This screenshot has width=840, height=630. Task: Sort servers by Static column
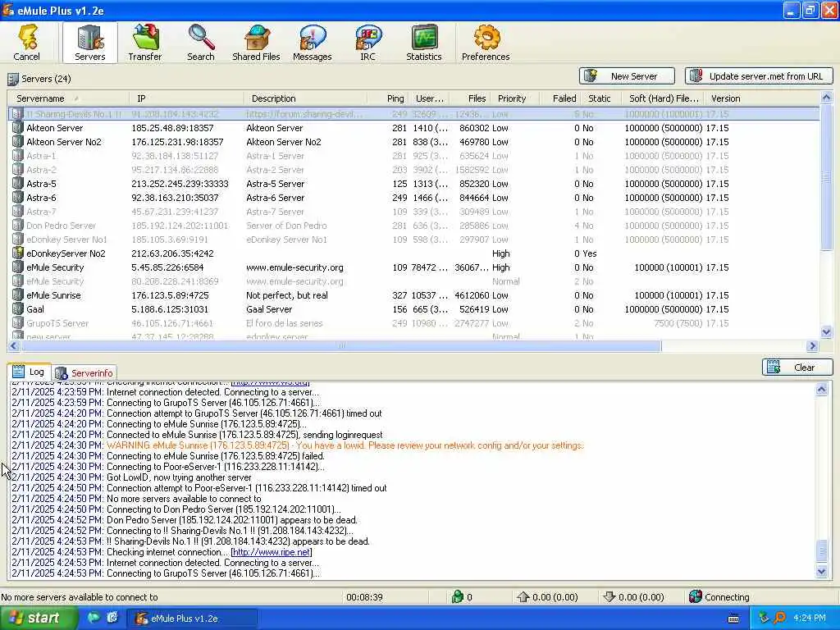pos(600,98)
